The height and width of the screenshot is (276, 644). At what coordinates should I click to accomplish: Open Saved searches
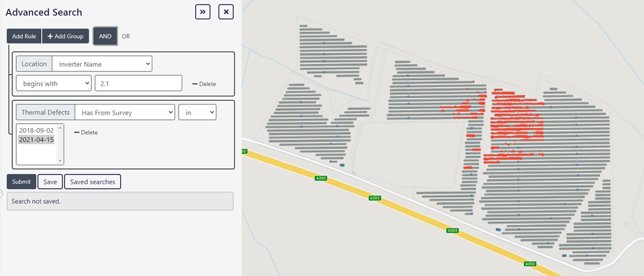(x=93, y=182)
